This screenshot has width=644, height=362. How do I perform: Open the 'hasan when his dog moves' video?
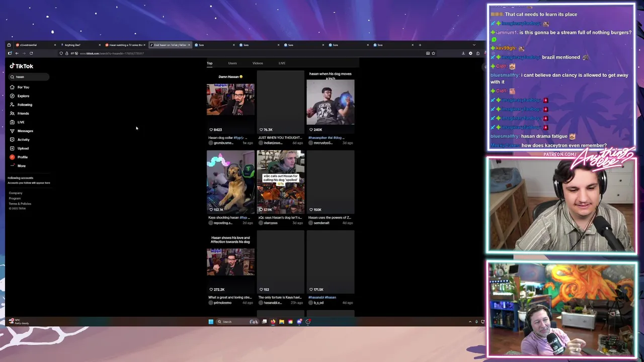331,103
